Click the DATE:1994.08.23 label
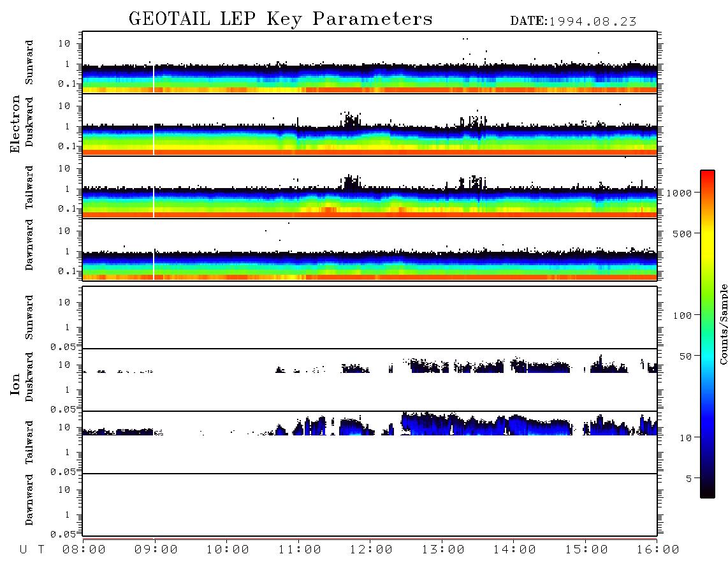The height and width of the screenshot is (561, 728). pos(573,22)
